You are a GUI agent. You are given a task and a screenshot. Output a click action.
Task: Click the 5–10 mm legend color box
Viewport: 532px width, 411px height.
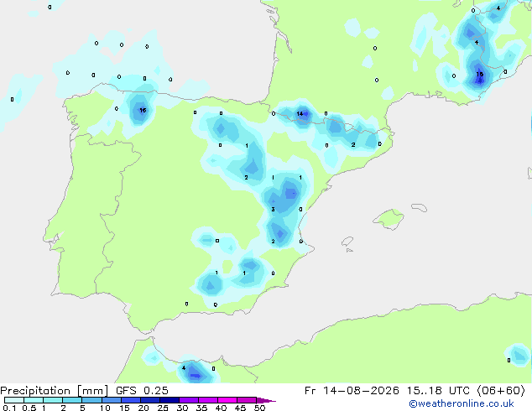(x=91, y=400)
